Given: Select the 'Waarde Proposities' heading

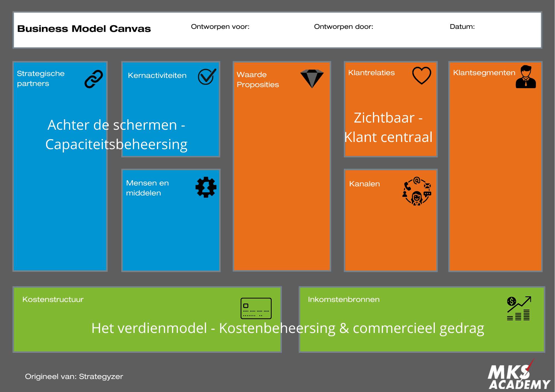Looking at the screenshot, I should pyautogui.click(x=258, y=80).
